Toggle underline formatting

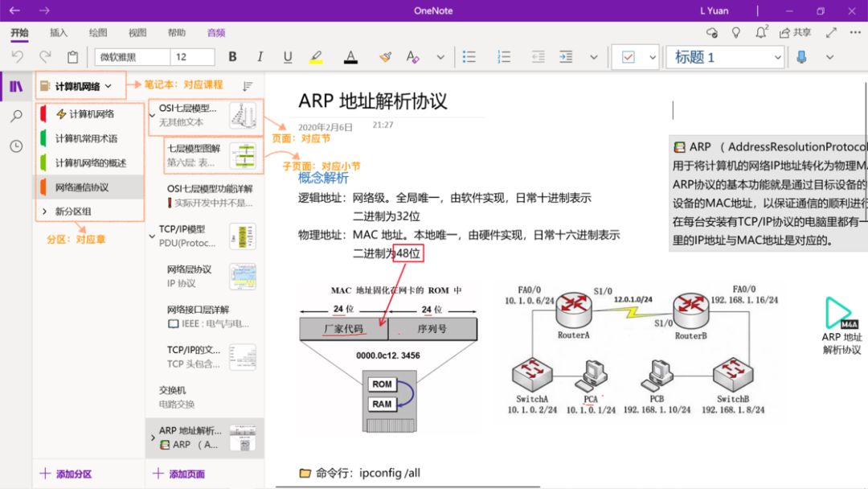tap(288, 57)
